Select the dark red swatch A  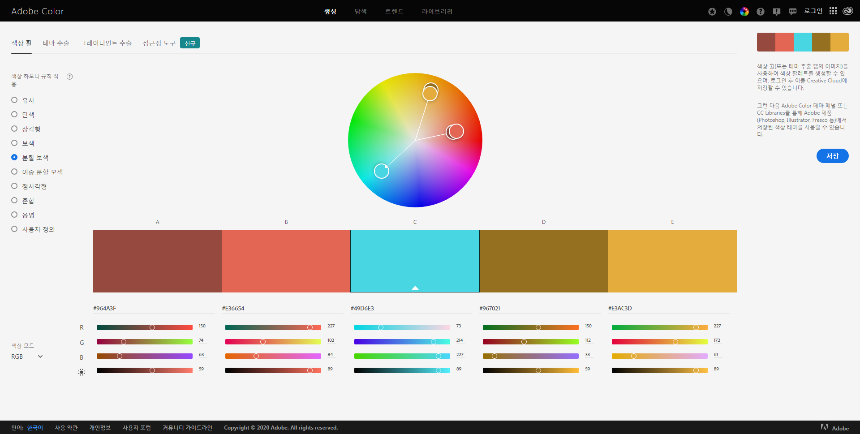(x=157, y=261)
